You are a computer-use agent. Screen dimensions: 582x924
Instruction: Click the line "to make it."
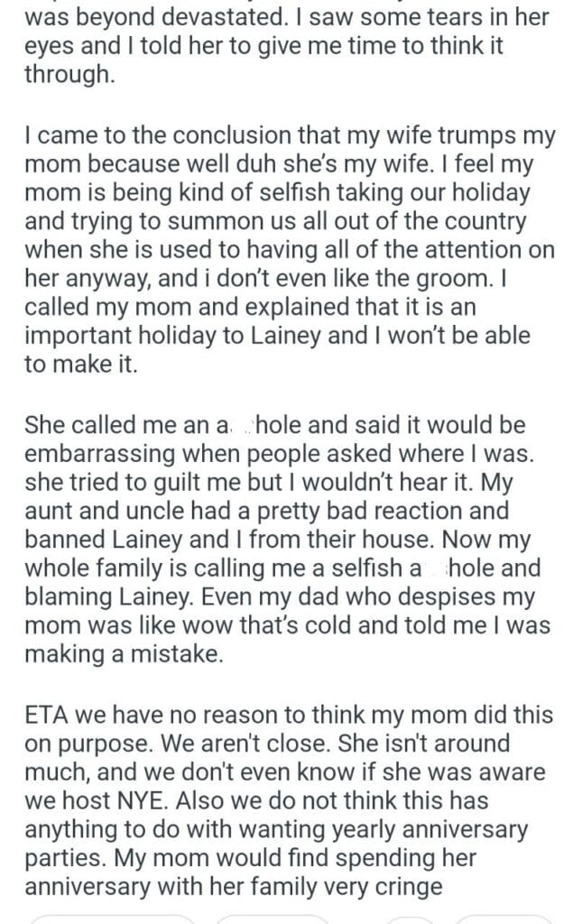(x=80, y=367)
